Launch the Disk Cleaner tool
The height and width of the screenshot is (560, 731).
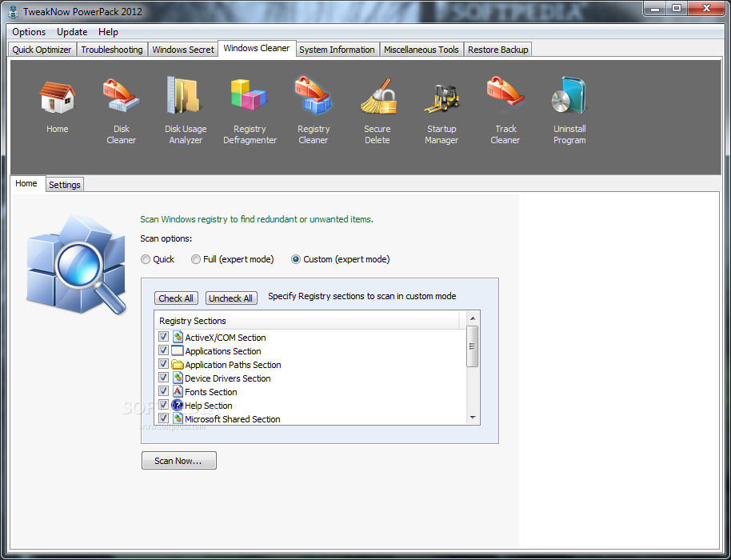click(122, 95)
